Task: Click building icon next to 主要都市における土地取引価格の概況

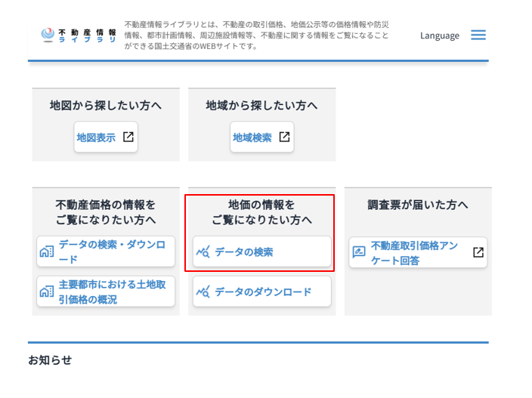Action: pos(46,292)
